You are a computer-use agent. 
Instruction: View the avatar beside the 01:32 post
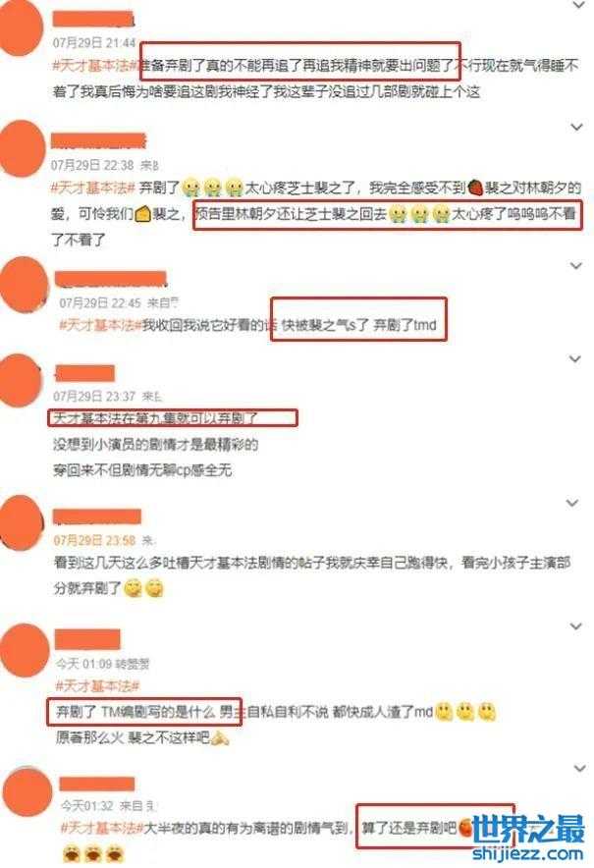(x=27, y=792)
